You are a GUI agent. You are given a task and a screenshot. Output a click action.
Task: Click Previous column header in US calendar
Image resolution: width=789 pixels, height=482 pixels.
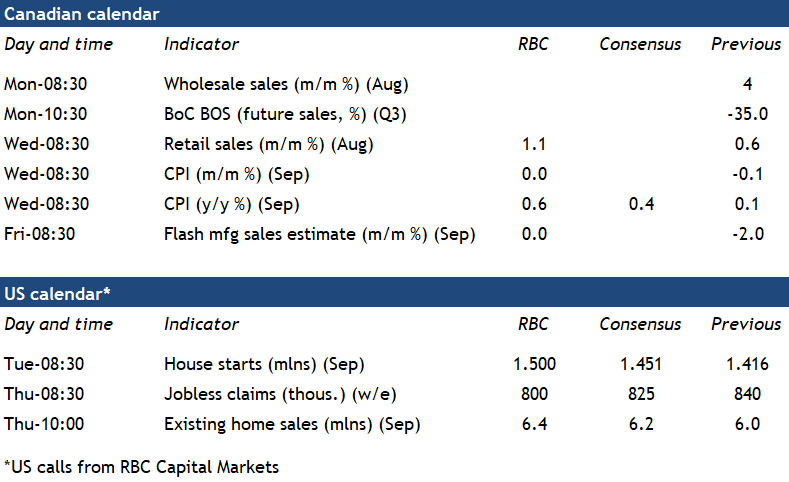(746, 324)
